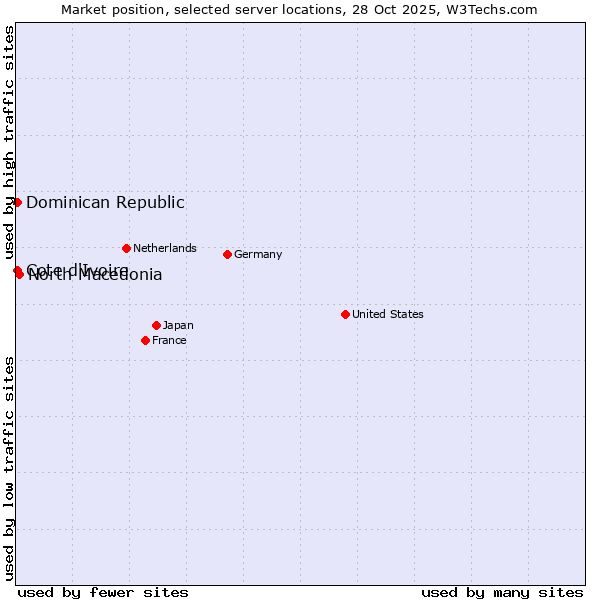This screenshot has width=600, height=600.
Task: Click the Cote d'Ivoire text label
Action: pyautogui.click(x=60, y=266)
